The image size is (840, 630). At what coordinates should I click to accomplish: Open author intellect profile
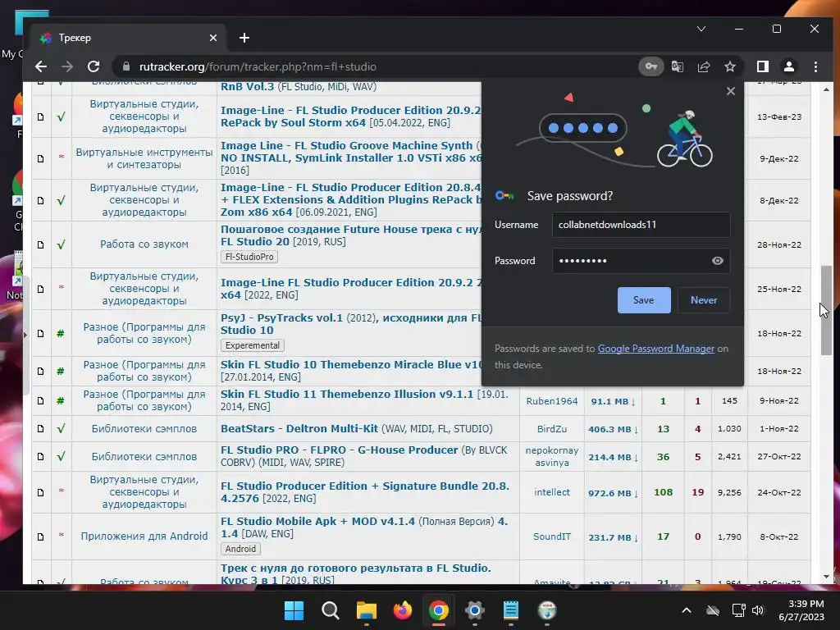552,492
